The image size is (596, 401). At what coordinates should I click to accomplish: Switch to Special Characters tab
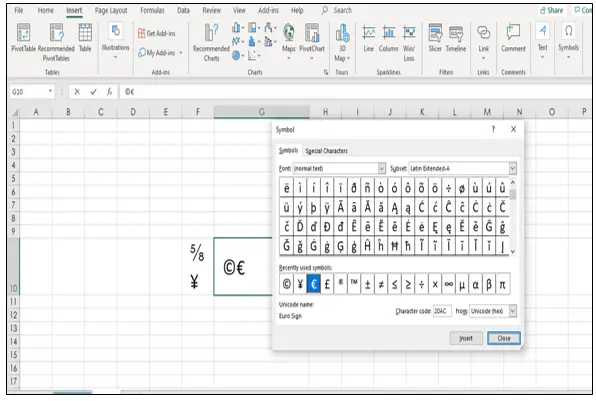click(327, 151)
